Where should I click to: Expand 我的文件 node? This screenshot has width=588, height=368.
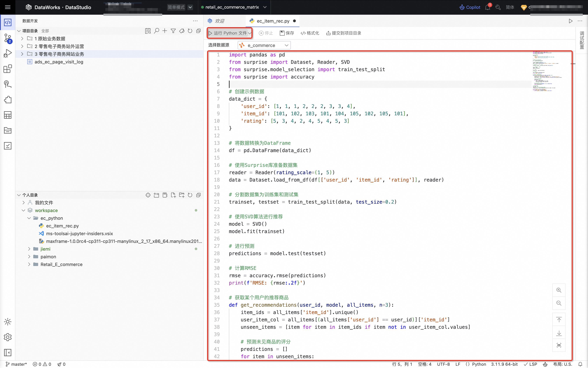(24, 203)
